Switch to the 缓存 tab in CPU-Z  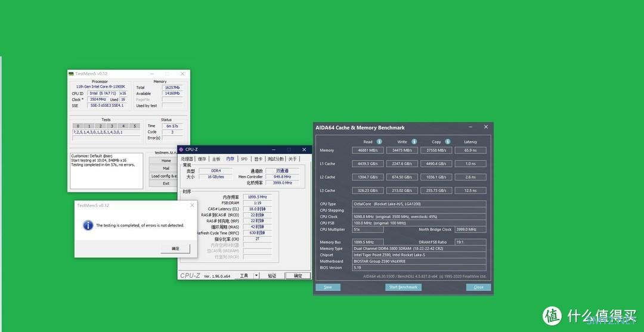coord(202,159)
